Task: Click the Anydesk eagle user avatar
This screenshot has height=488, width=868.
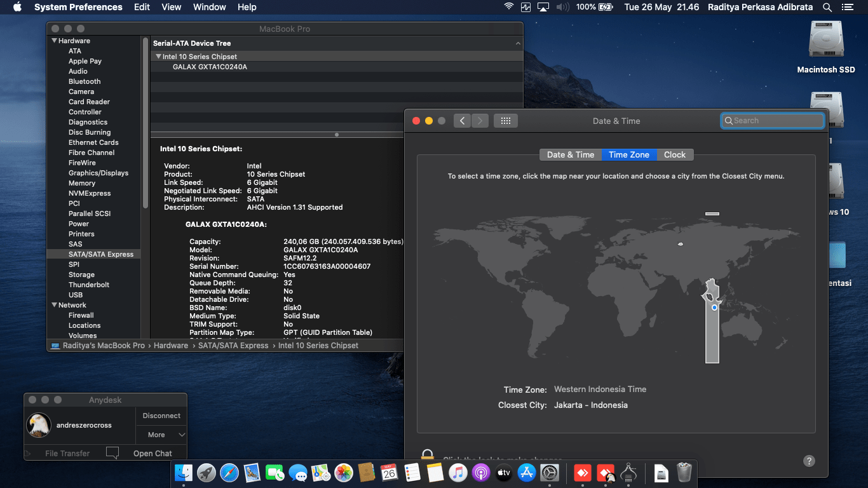Action: point(39,425)
